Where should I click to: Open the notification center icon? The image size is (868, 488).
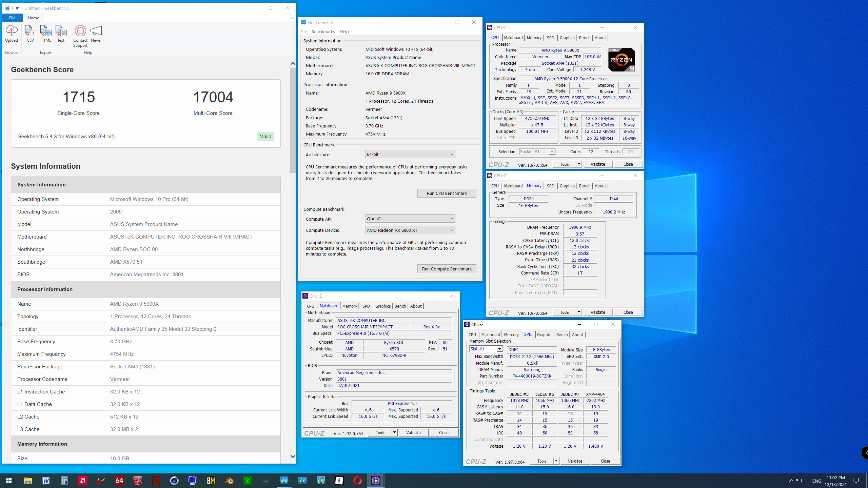coord(856,481)
